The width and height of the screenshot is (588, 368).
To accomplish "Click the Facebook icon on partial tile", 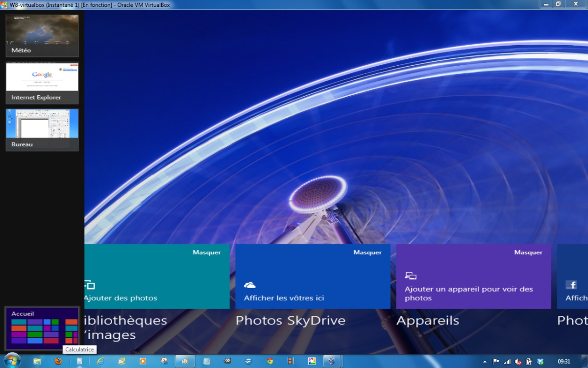I will click(571, 285).
